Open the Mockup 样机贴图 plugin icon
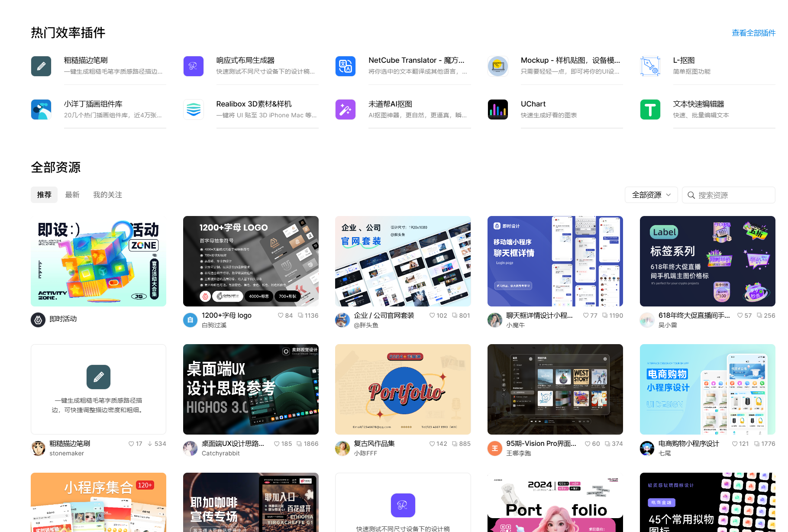Screen dimensions: 788x532 tap(498, 66)
